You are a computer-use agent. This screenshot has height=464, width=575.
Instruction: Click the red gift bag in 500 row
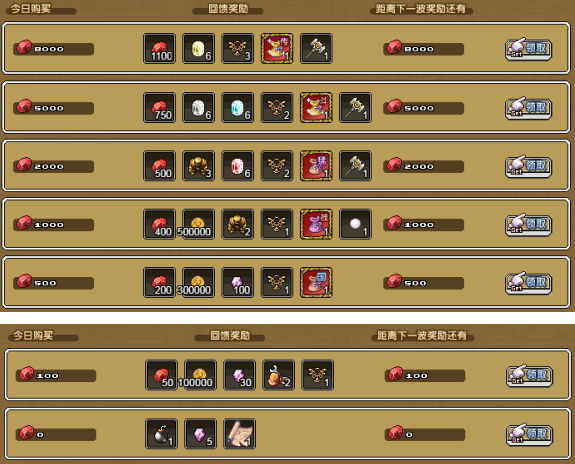point(316,282)
